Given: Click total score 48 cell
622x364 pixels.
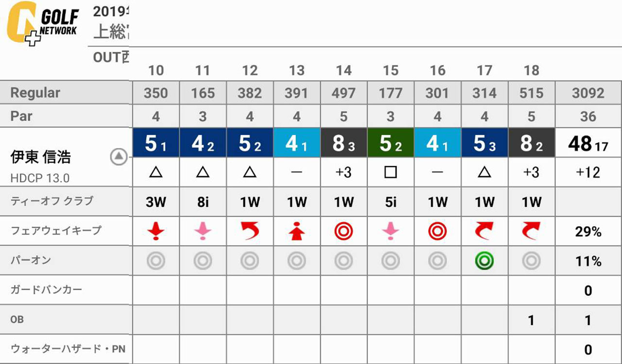Looking at the screenshot, I should [588, 143].
